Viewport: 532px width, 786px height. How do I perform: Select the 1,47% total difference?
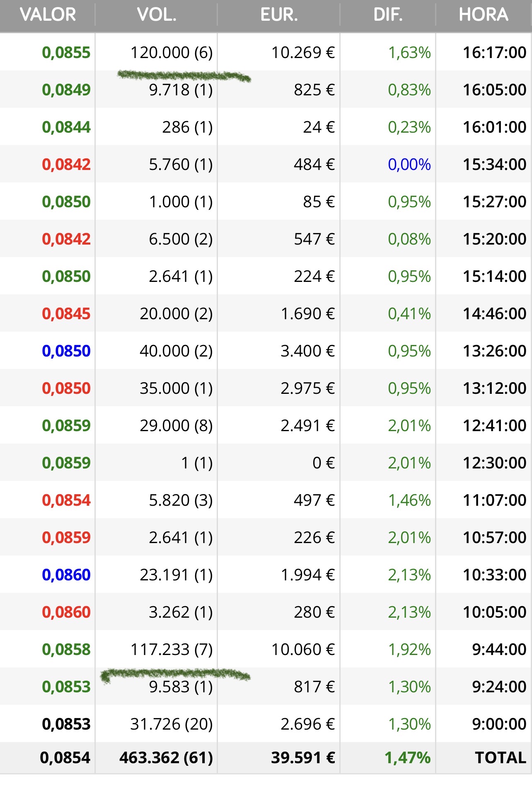(x=408, y=758)
